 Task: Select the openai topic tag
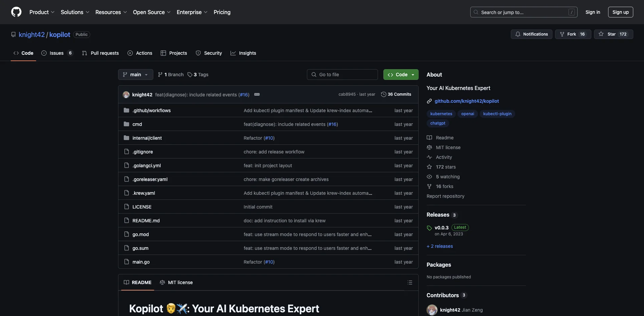pos(468,114)
